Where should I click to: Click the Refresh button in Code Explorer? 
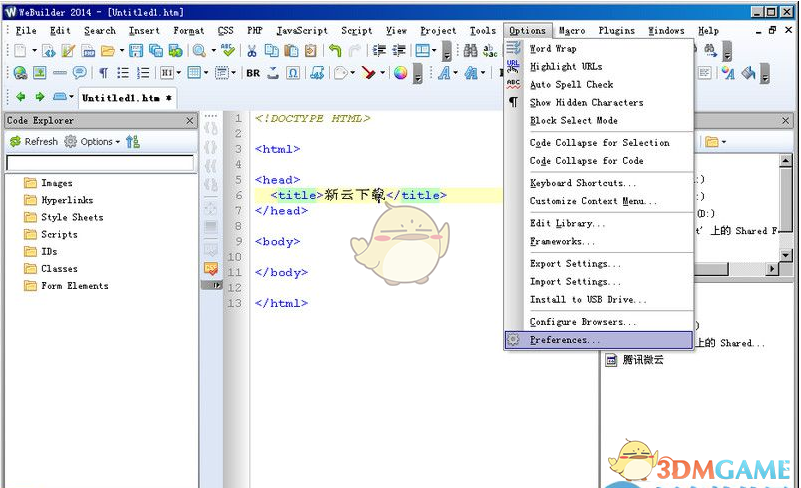pyautogui.click(x=34, y=142)
